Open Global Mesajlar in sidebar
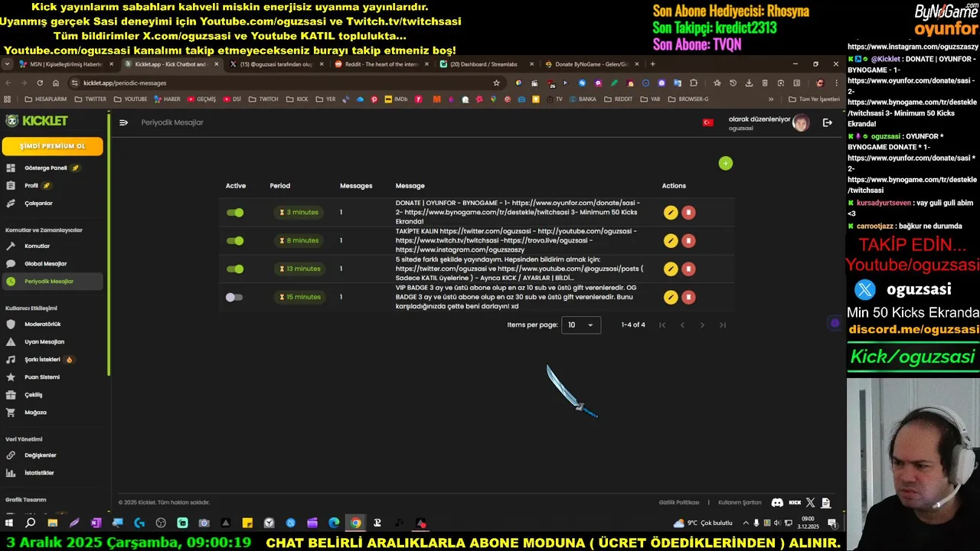Image resolution: width=980 pixels, height=551 pixels. click(x=52, y=263)
